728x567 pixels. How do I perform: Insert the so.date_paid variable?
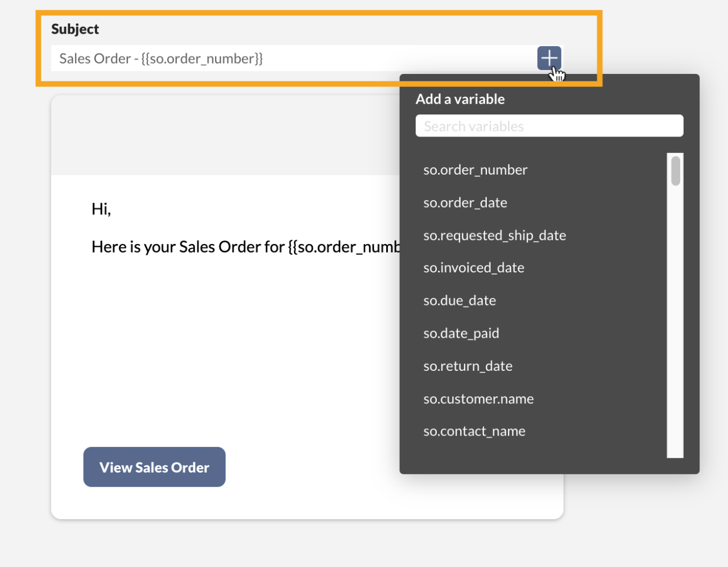coord(461,333)
